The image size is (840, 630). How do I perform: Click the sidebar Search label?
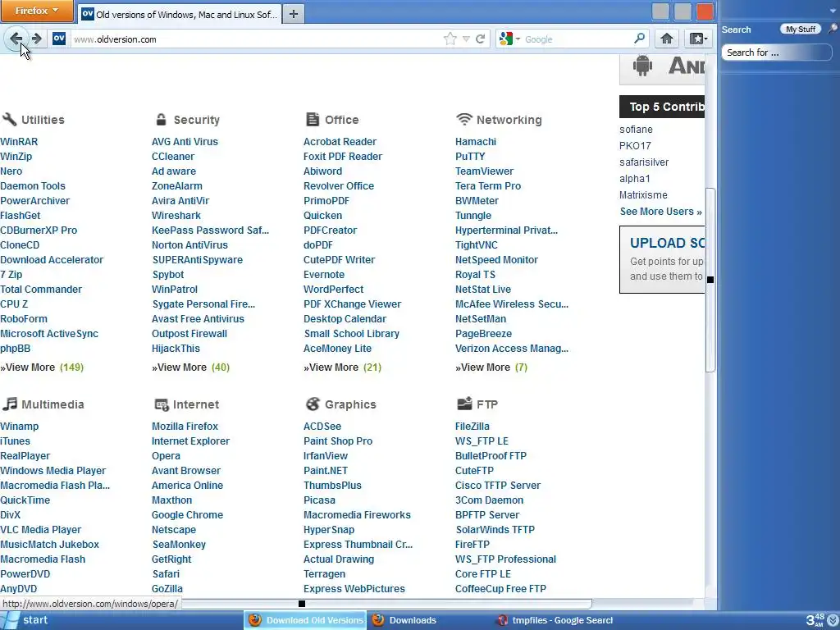[x=736, y=30]
